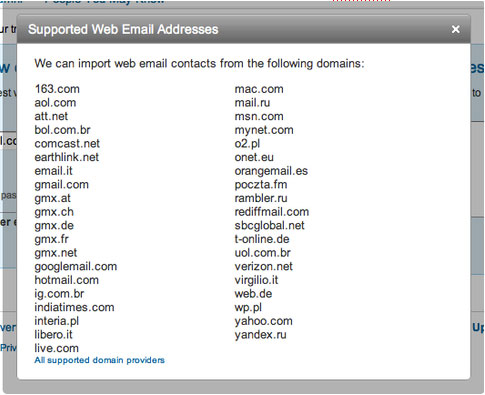Click the t-online.de domain entry
The width and height of the screenshot is (485, 395).
pos(262,239)
